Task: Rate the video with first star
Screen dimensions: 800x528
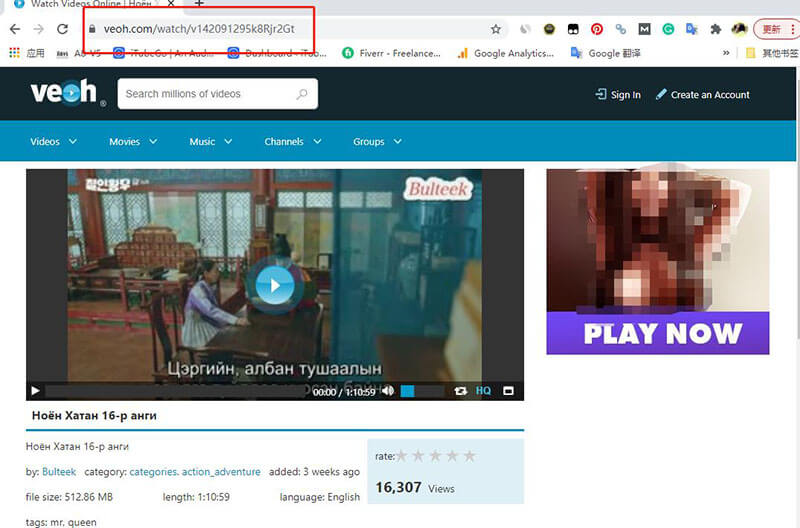Action: point(402,456)
